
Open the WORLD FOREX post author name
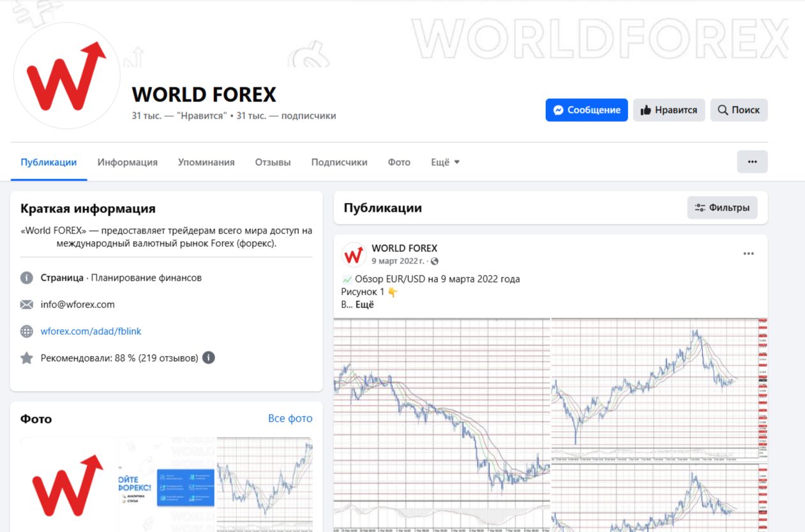[x=405, y=248]
